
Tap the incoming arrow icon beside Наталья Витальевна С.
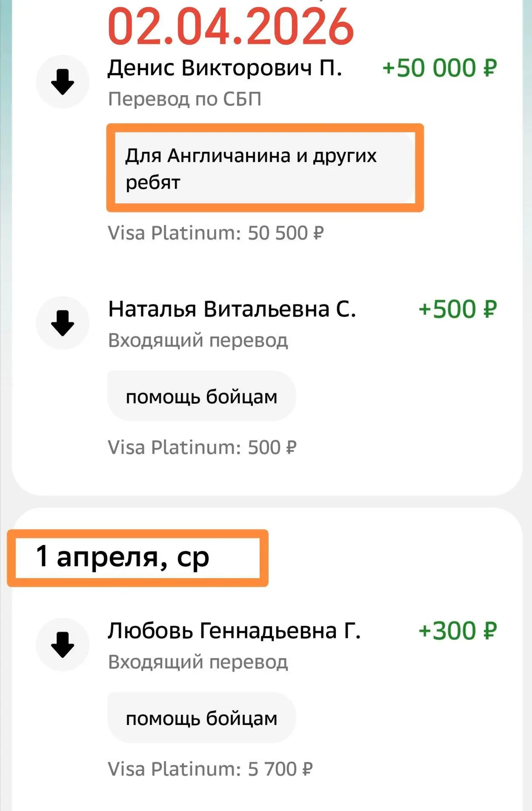coord(63,323)
